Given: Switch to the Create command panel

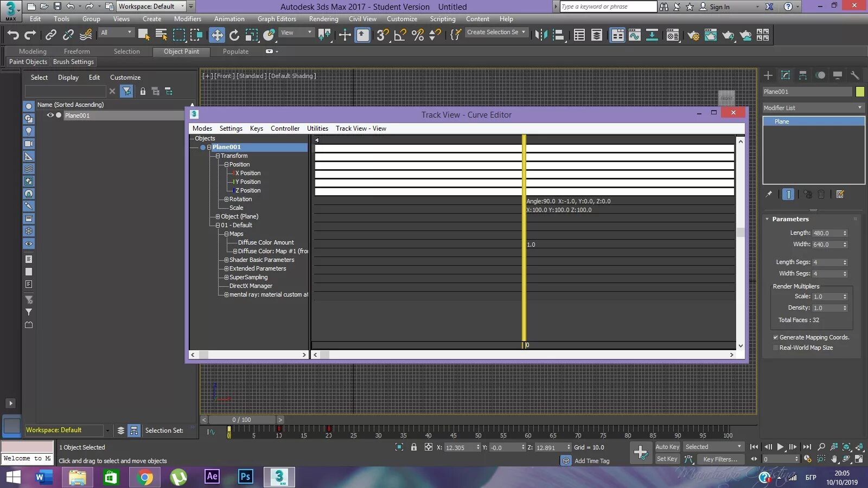Looking at the screenshot, I should pyautogui.click(x=768, y=75).
